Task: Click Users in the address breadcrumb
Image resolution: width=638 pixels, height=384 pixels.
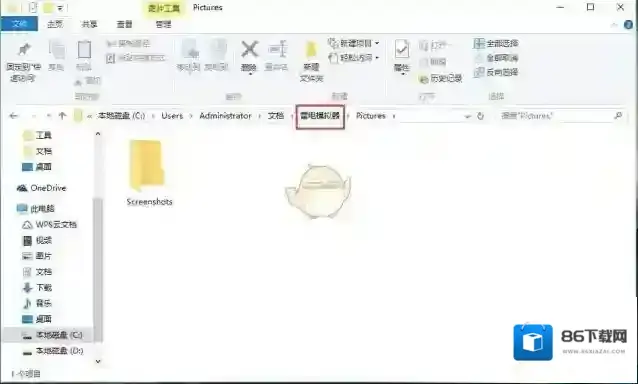Action: point(172,116)
